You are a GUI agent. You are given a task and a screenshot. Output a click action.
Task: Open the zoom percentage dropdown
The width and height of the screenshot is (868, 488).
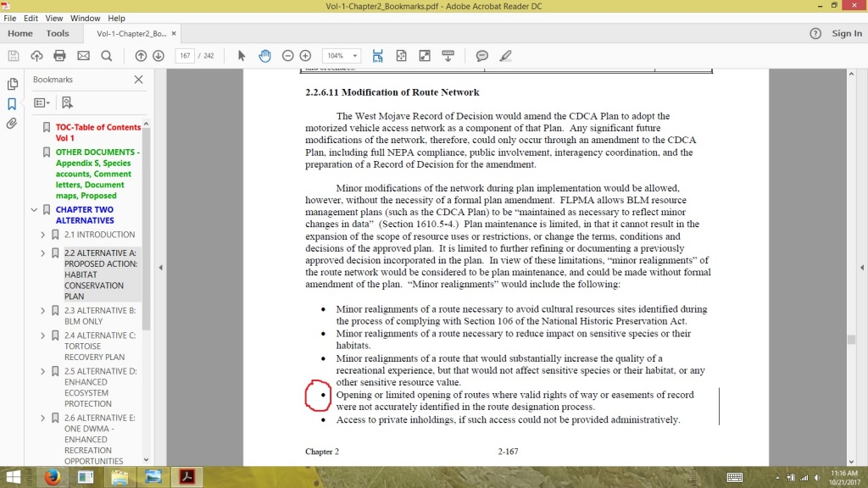click(355, 55)
